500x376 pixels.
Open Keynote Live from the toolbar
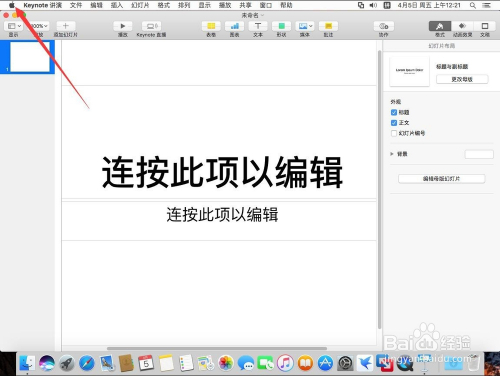[x=151, y=26]
